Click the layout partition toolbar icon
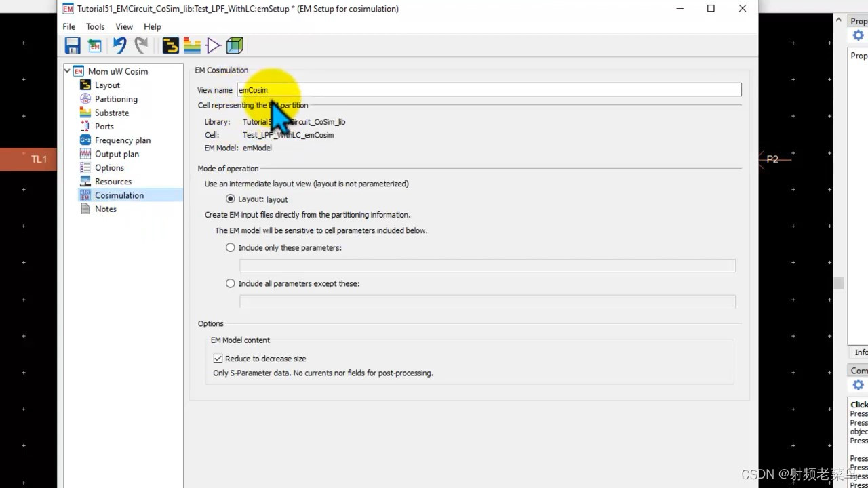 point(170,45)
